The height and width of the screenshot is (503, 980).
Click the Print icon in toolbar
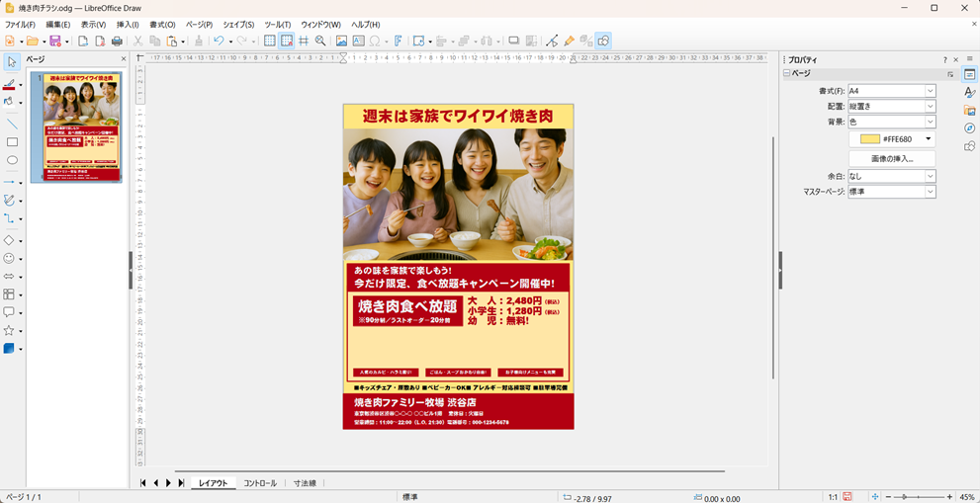click(x=117, y=42)
